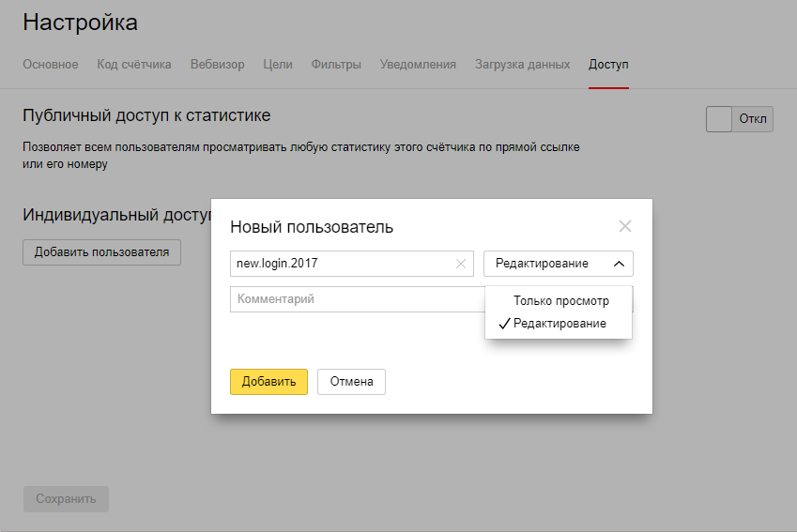This screenshot has height=532, width=797.
Task: Choose the checked Редактирование option
Action: click(559, 324)
